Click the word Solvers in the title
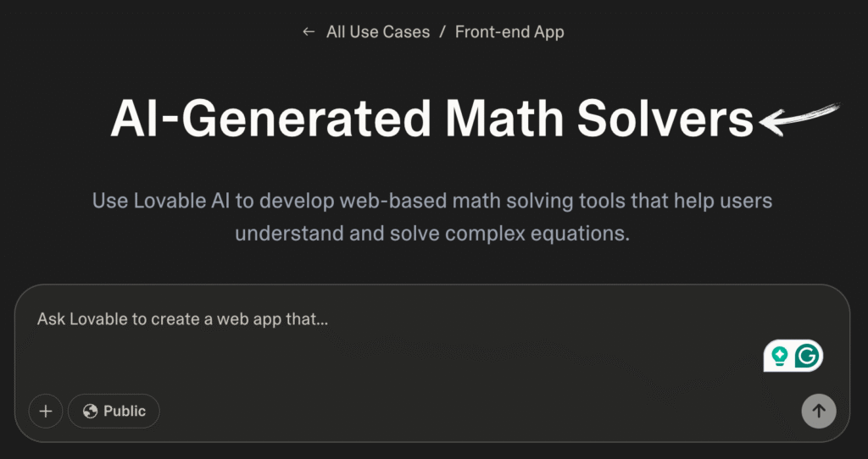 [x=665, y=119]
